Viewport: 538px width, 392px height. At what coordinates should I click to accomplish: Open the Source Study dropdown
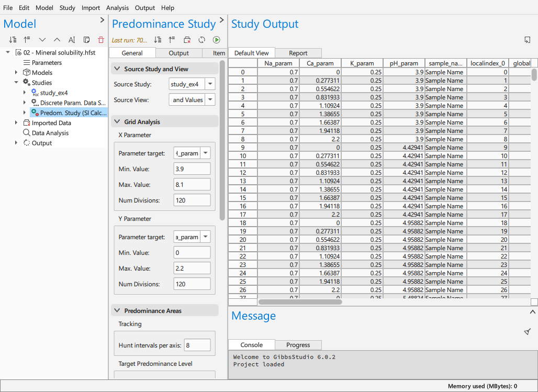[x=210, y=84]
